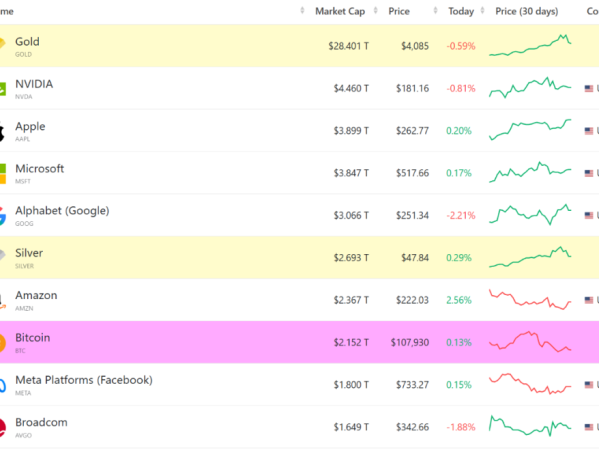Click Apple's 30-day price chart
Viewport: 599px width, 450px height.
click(x=530, y=130)
